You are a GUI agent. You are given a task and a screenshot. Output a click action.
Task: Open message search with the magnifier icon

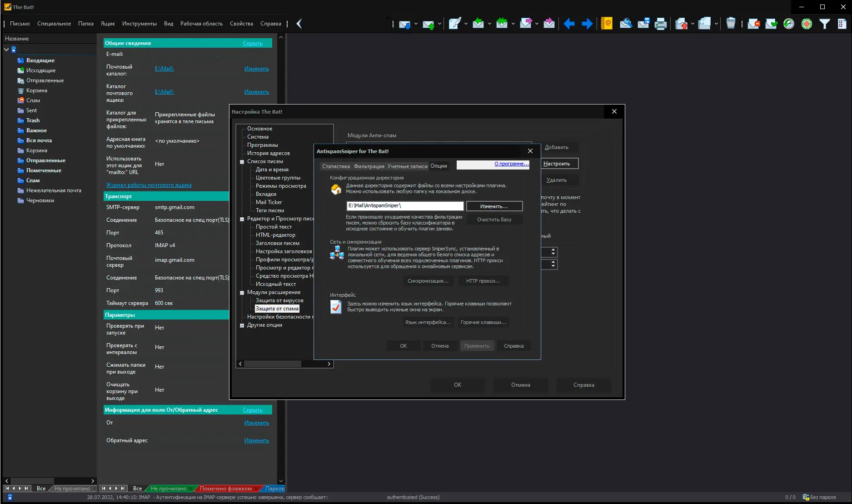pos(626,24)
